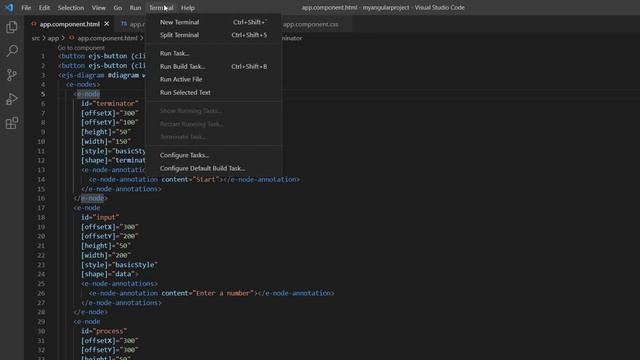
Task: Click the Go to component code lens
Action: [81, 48]
